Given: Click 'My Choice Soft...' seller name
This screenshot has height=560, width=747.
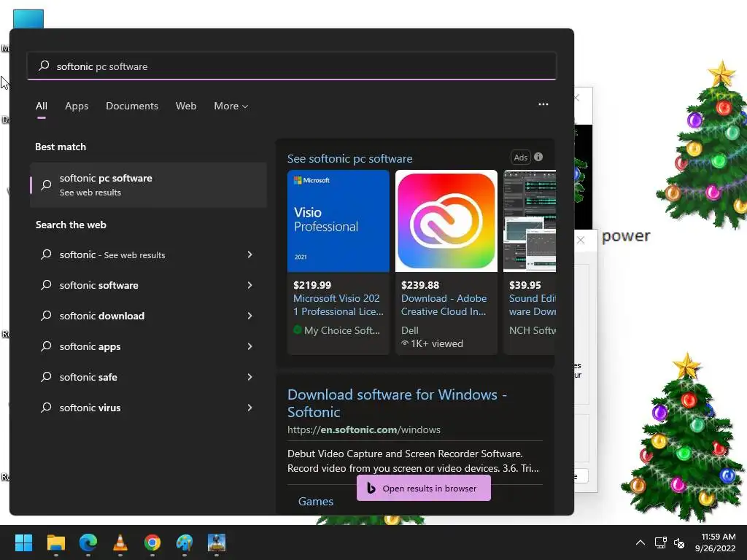Looking at the screenshot, I should point(341,330).
